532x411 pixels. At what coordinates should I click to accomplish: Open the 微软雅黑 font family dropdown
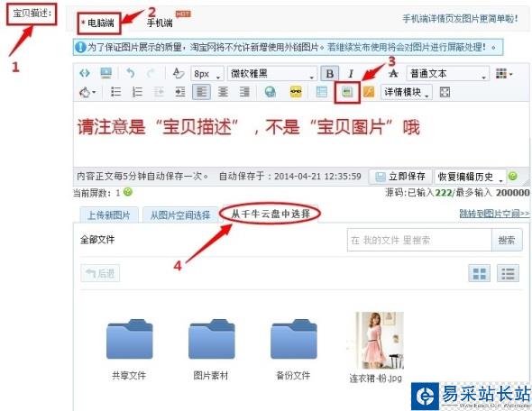coord(271,74)
